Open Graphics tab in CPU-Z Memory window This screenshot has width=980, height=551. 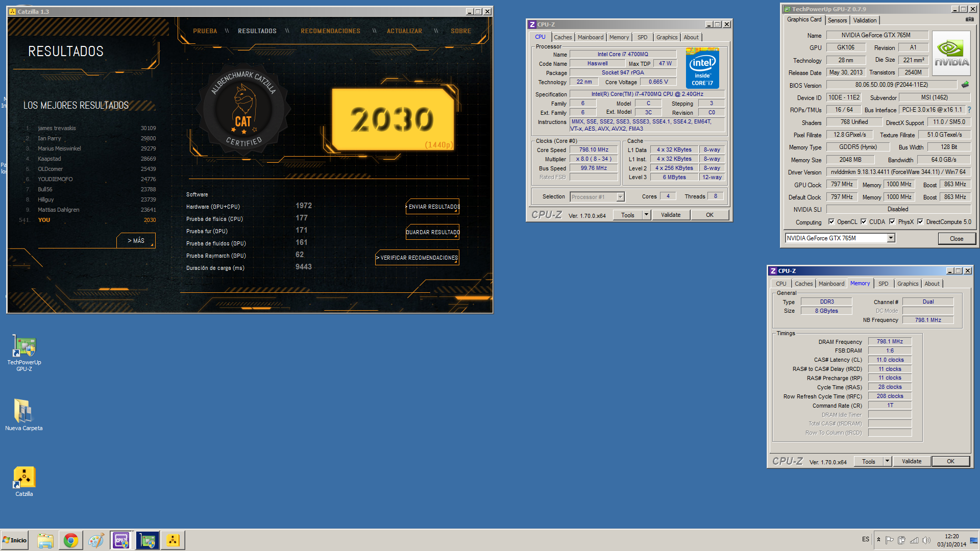click(x=908, y=284)
